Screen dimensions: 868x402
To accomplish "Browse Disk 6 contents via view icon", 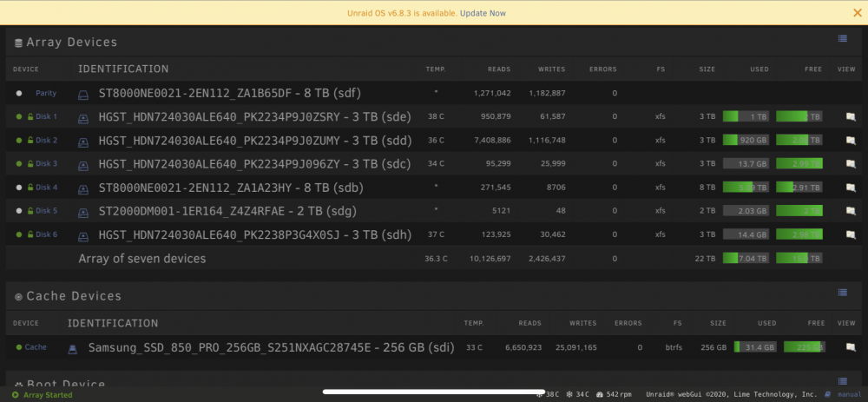I will (x=851, y=234).
